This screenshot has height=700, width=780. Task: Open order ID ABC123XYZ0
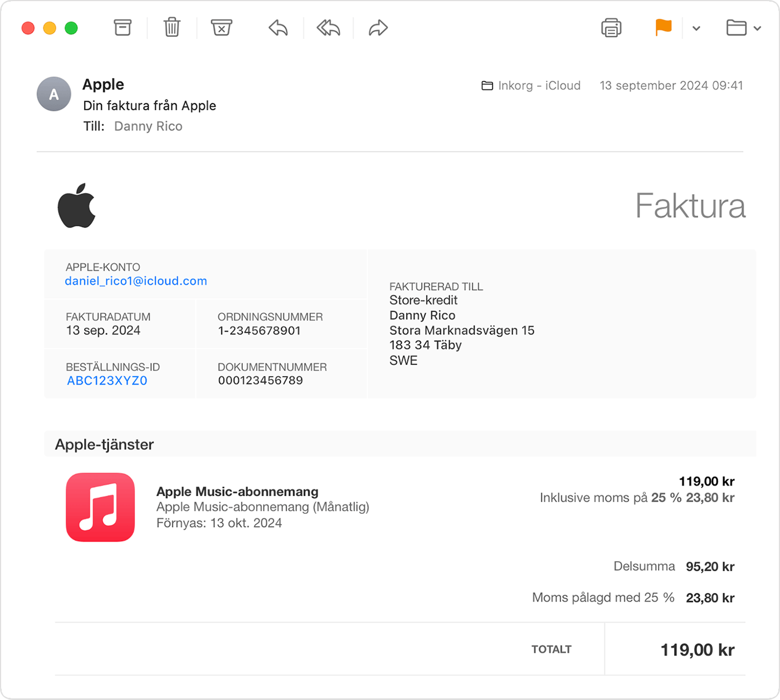[106, 381]
